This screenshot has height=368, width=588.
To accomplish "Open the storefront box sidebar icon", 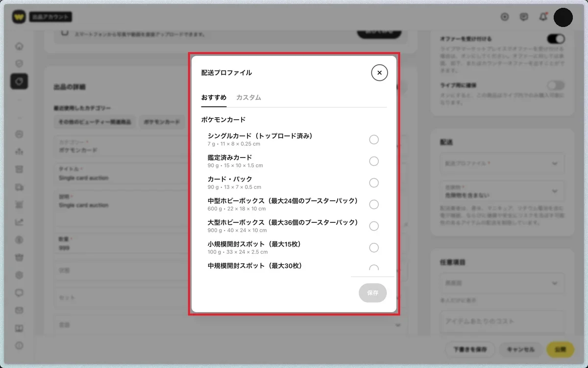I will click(19, 169).
